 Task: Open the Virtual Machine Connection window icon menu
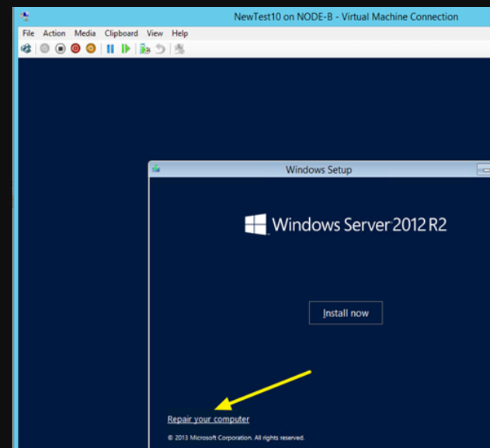[25, 16]
